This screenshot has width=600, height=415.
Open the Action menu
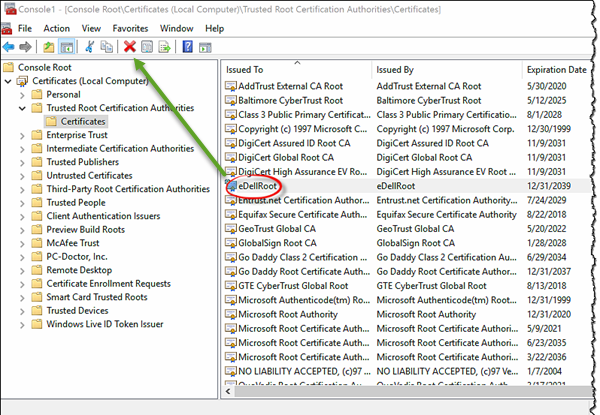tap(56, 29)
